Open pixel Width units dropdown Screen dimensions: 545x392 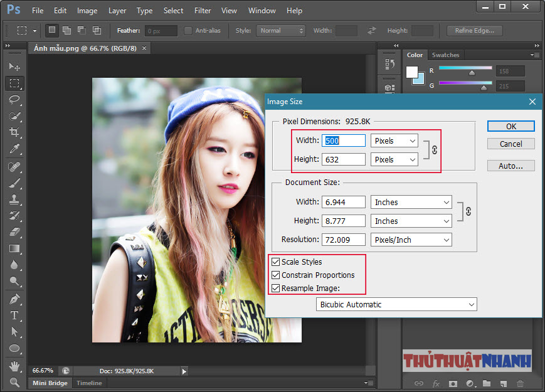(394, 140)
